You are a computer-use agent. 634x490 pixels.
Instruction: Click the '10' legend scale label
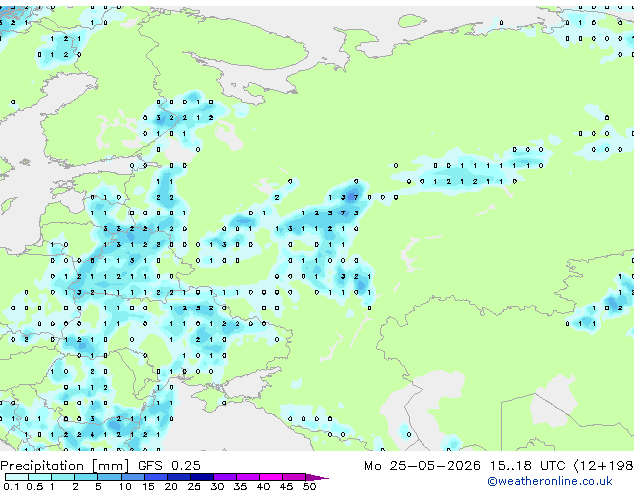tap(125, 486)
